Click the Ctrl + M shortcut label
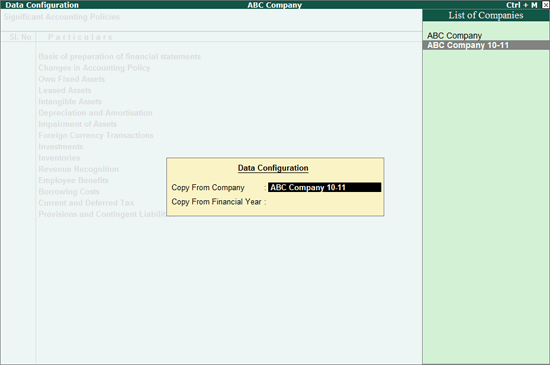 (x=522, y=5)
